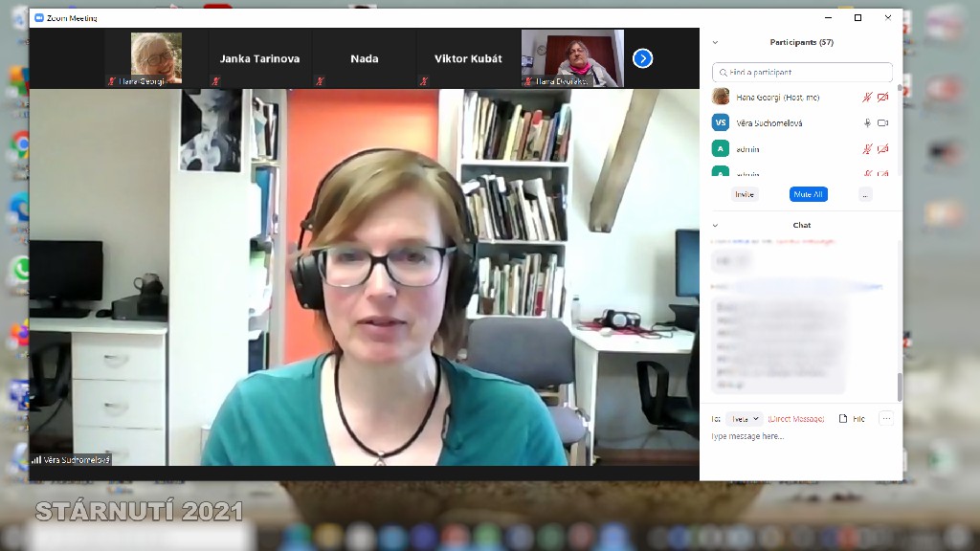Screen dimensions: 980x551
Task: Open more participant options ellipsis menu
Action: click(x=865, y=194)
